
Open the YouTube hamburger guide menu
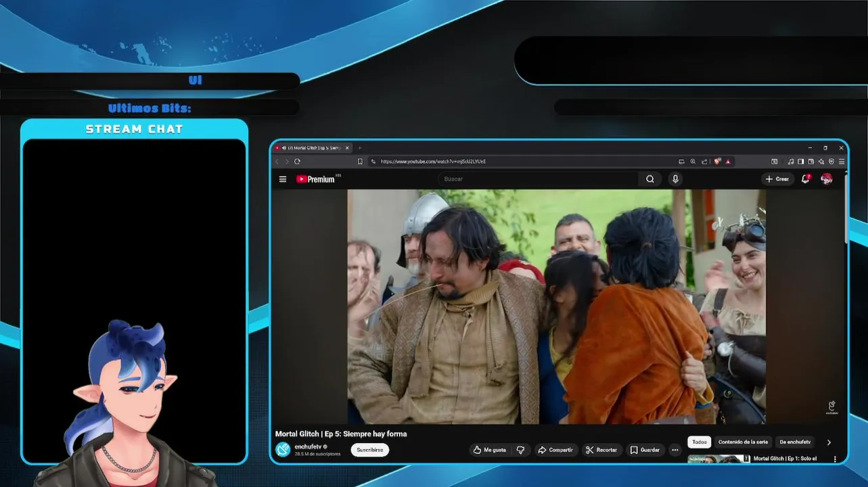coord(283,179)
